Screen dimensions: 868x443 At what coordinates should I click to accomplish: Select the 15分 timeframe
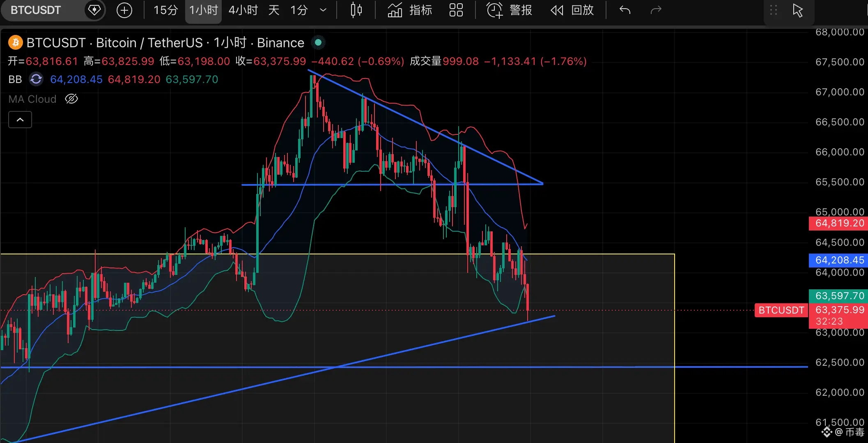coord(165,10)
